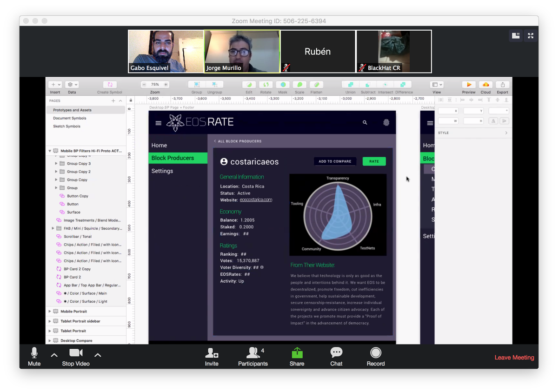Open the Preview play button

point(469,85)
